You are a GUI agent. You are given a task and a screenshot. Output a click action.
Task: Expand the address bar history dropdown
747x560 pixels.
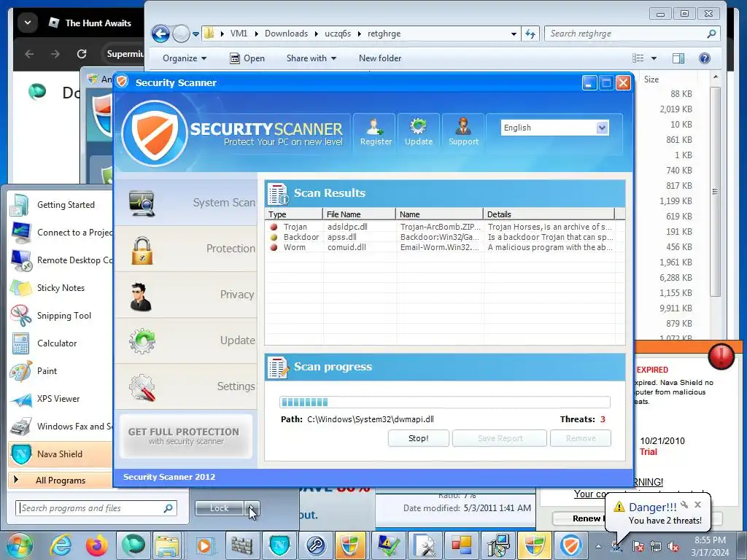(x=514, y=34)
